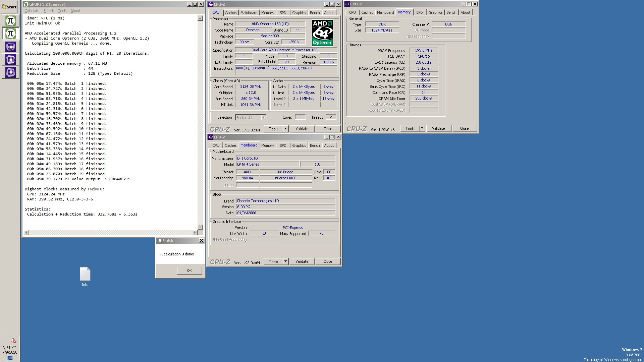Click GPUPI vertical scrollbar up arrow
644x362 pixels.
click(x=200, y=18)
